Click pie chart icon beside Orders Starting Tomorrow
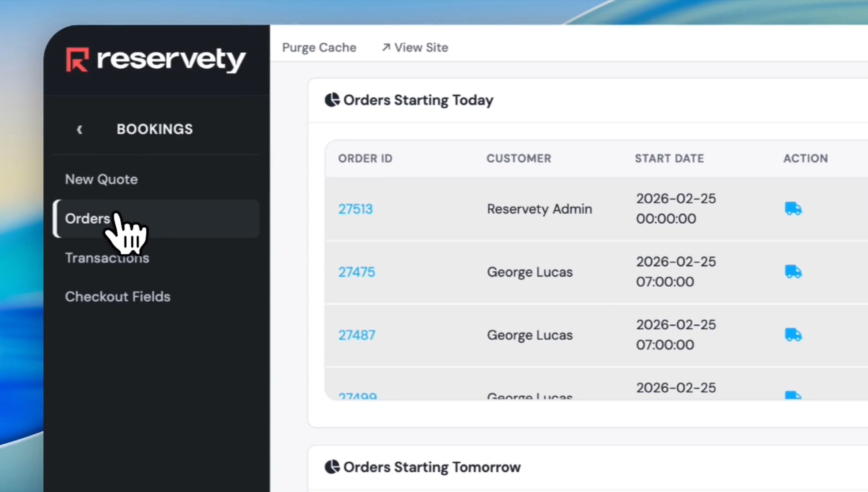 332,467
